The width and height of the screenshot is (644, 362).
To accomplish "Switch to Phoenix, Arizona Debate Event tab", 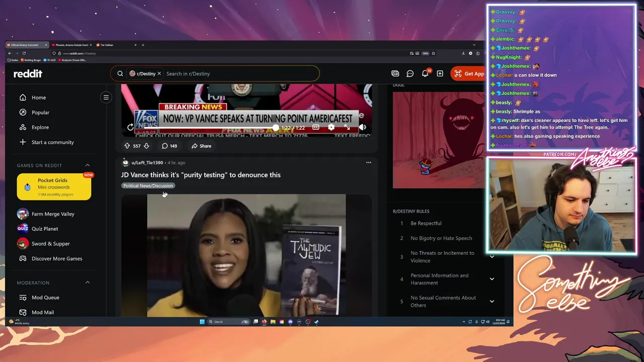I will (x=72, y=45).
